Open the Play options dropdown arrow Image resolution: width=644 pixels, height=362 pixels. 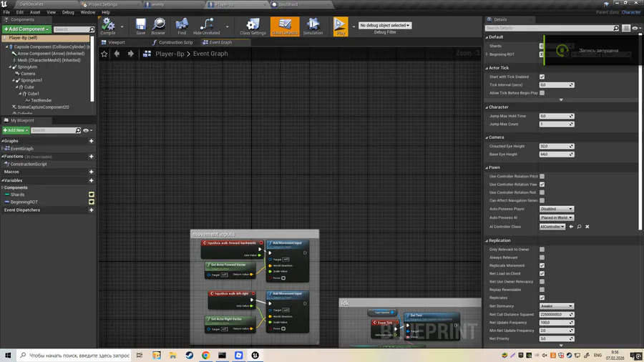353,26
